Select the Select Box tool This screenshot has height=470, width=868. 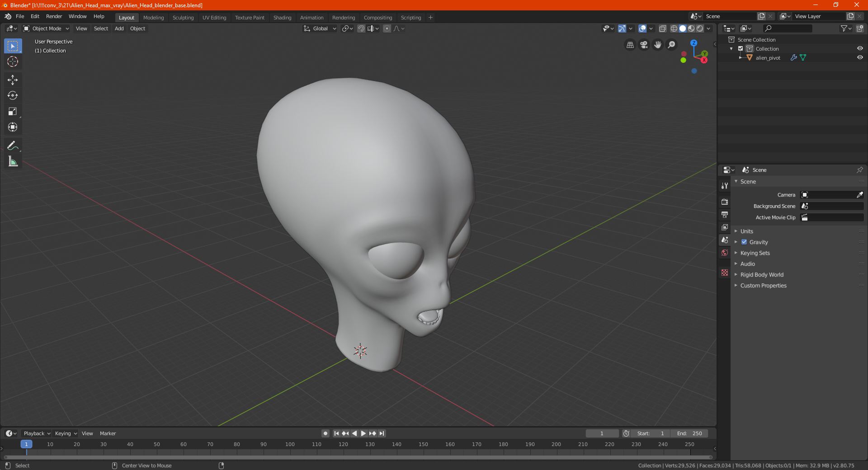13,46
